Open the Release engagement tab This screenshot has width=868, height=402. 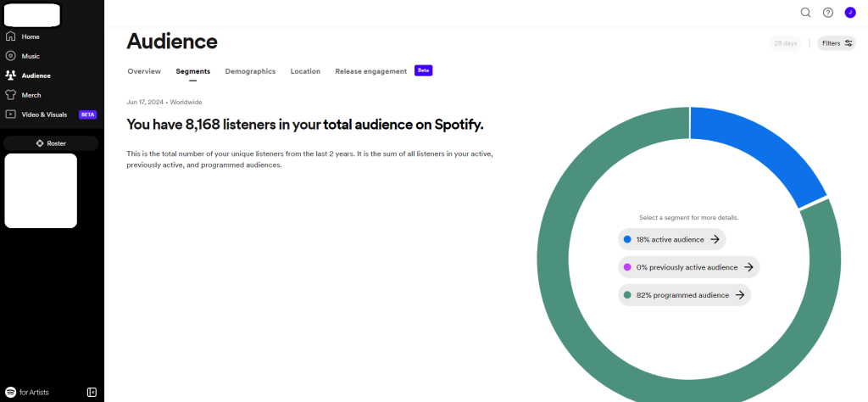[370, 71]
